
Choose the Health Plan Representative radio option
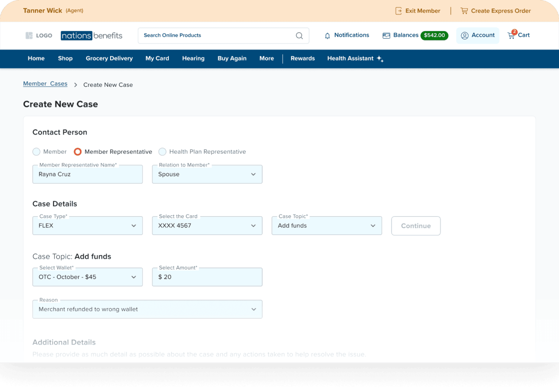(162, 152)
